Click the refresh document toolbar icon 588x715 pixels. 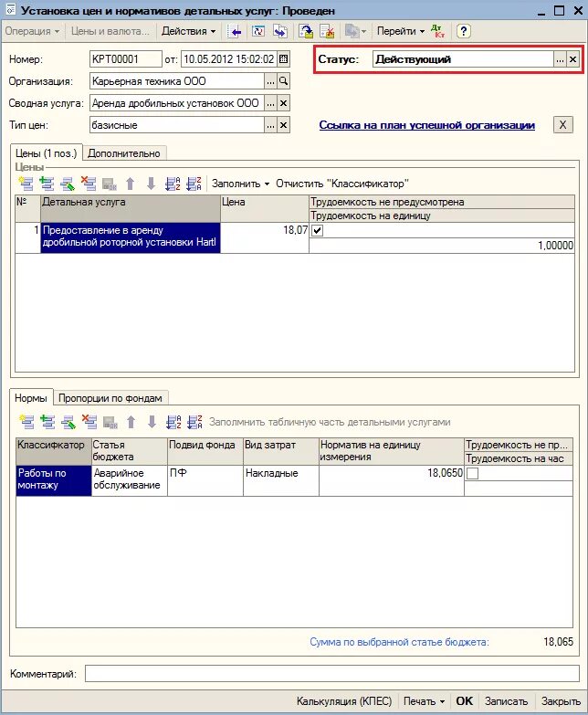click(x=258, y=31)
